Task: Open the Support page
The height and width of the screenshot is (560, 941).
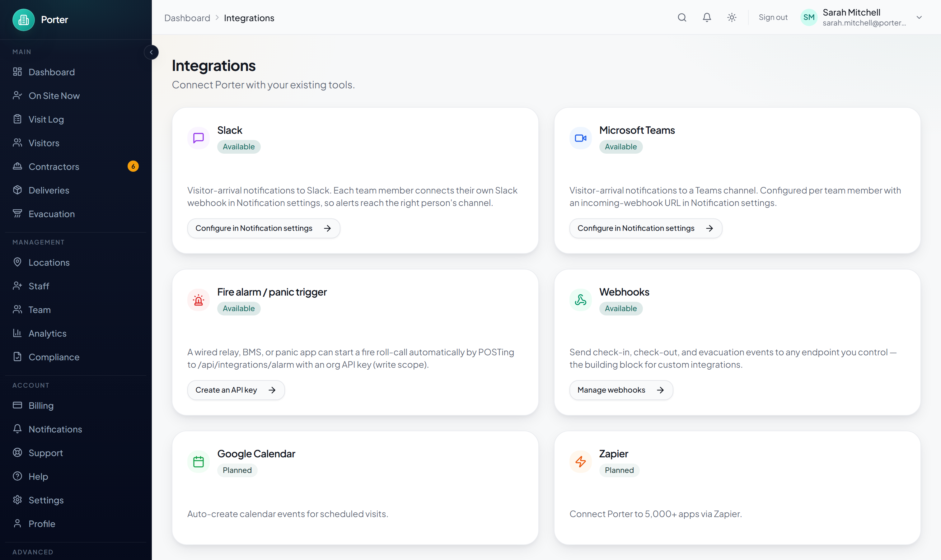Action: pos(76,453)
